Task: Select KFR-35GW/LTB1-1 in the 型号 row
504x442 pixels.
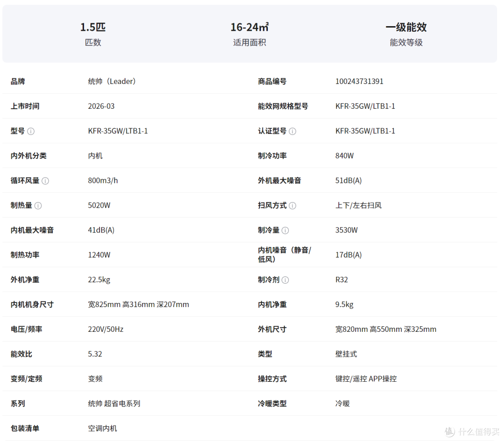Action: (118, 131)
